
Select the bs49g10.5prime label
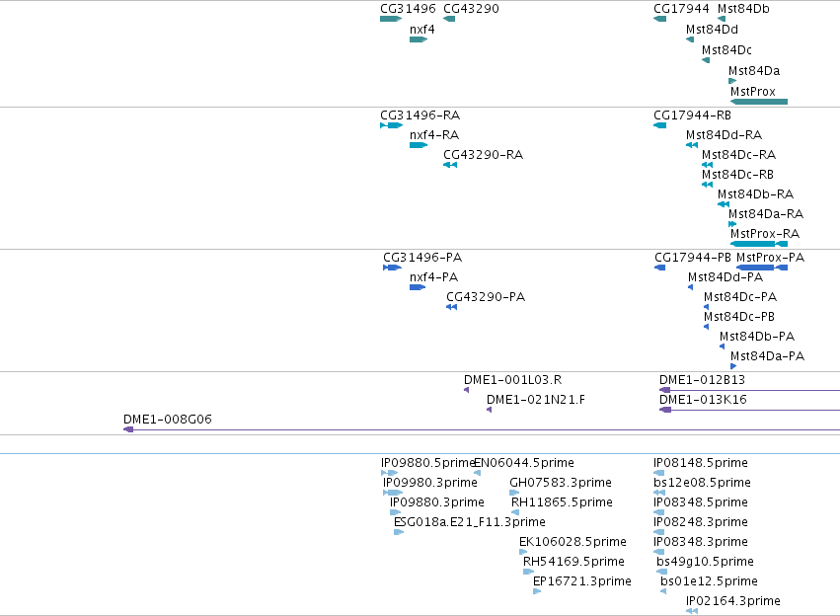pos(705,562)
